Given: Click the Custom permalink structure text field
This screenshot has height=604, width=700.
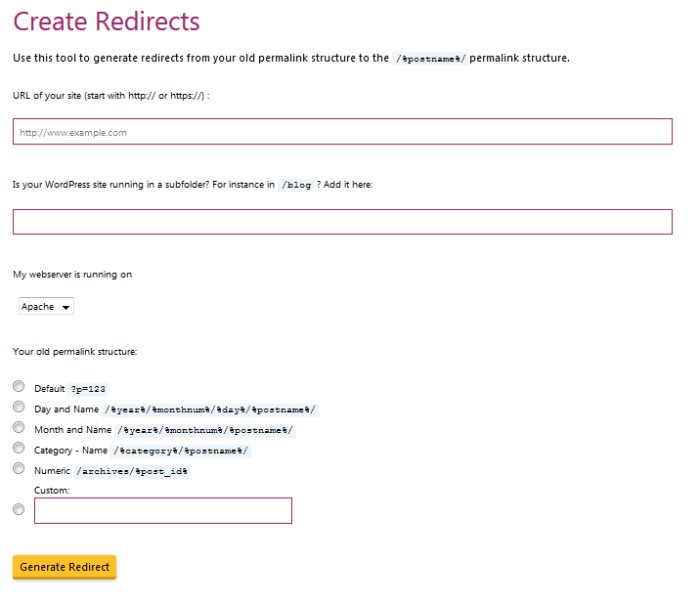Looking at the screenshot, I should (x=163, y=511).
